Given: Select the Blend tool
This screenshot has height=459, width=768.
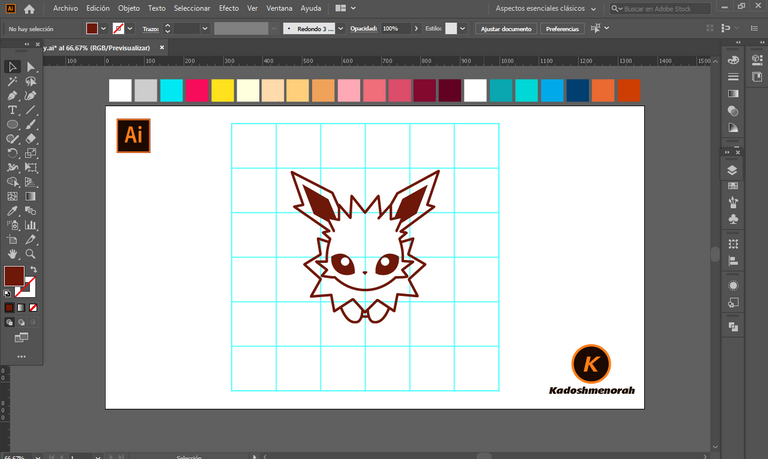Looking at the screenshot, I should (30, 211).
